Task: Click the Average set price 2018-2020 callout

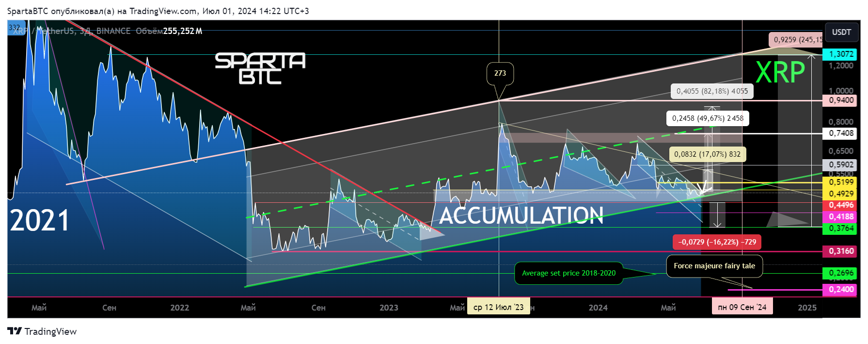Action: (x=568, y=273)
